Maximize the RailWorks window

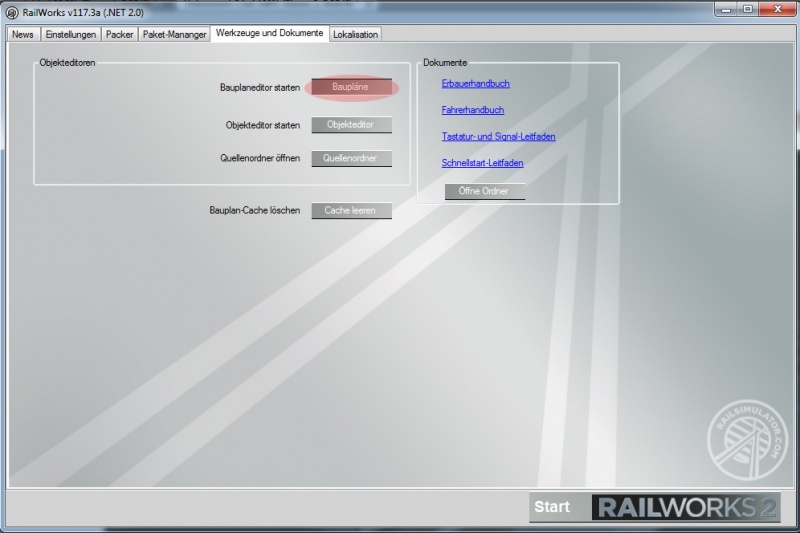(x=747, y=9)
